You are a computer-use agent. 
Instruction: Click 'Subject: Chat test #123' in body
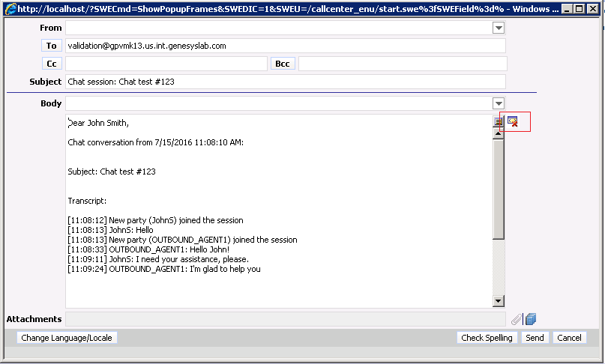pyautogui.click(x=112, y=172)
